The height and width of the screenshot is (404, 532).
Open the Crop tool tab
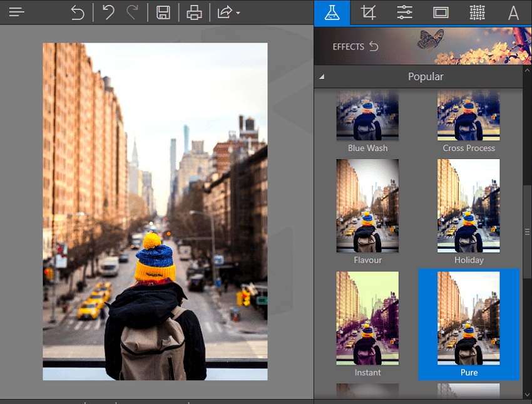(x=368, y=13)
